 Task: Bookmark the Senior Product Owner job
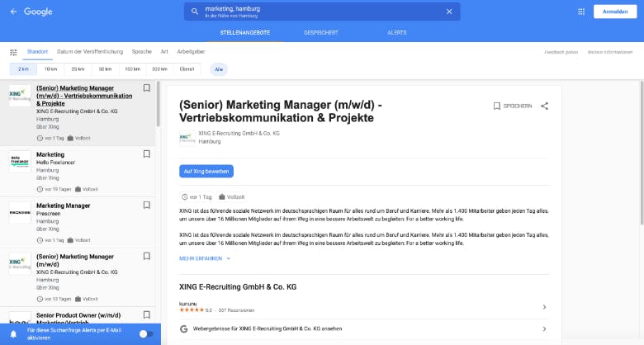(147, 314)
